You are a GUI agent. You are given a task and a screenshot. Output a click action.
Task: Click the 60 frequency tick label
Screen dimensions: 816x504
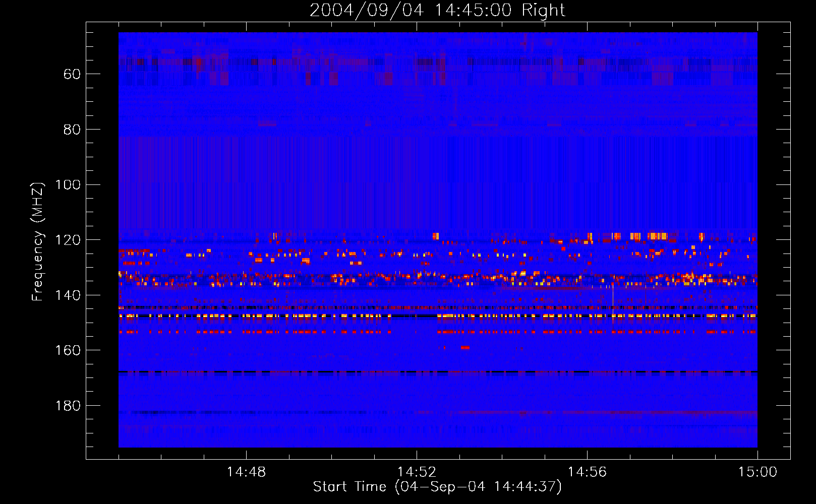click(x=72, y=74)
